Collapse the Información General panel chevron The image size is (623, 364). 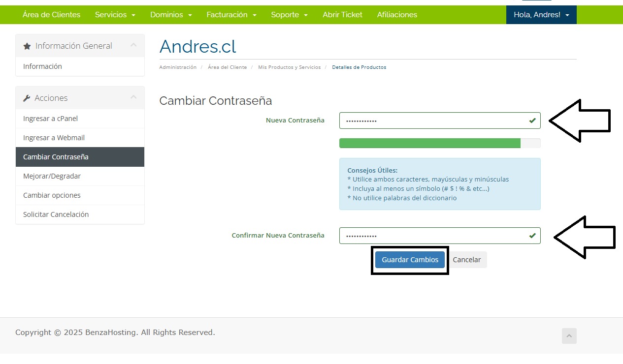pos(133,45)
